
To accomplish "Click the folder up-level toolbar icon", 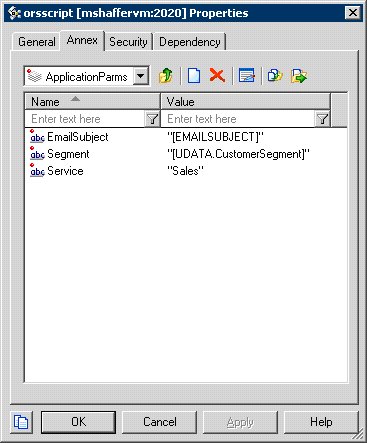I will tap(166, 76).
